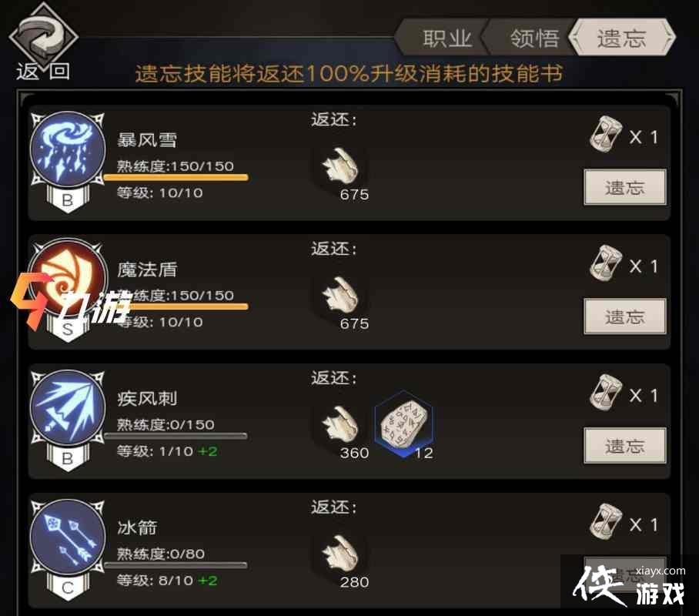The width and height of the screenshot is (699, 616).
Task: Tap the 360 scroll refund icon for 疾风刺
Action: pyautogui.click(x=340, y=423)
